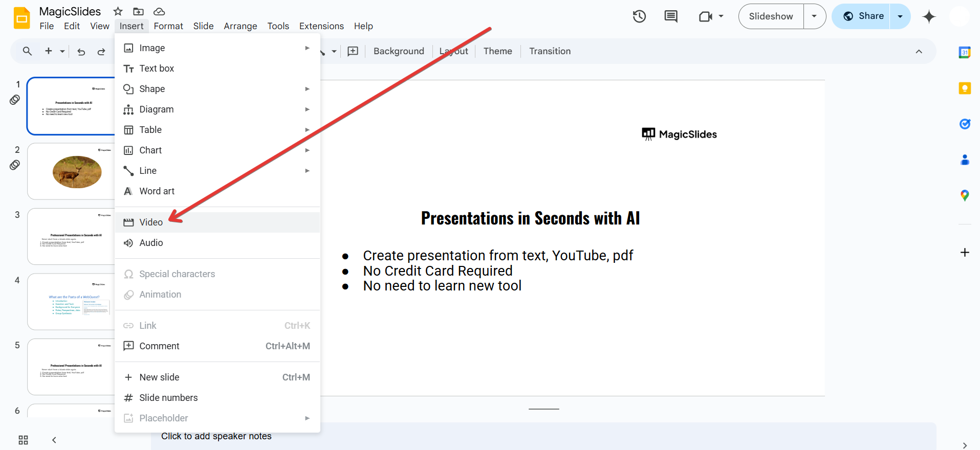Click the link icon beside slide 1
Viewport: 980px width, 450px height.
tap(15, 100)
